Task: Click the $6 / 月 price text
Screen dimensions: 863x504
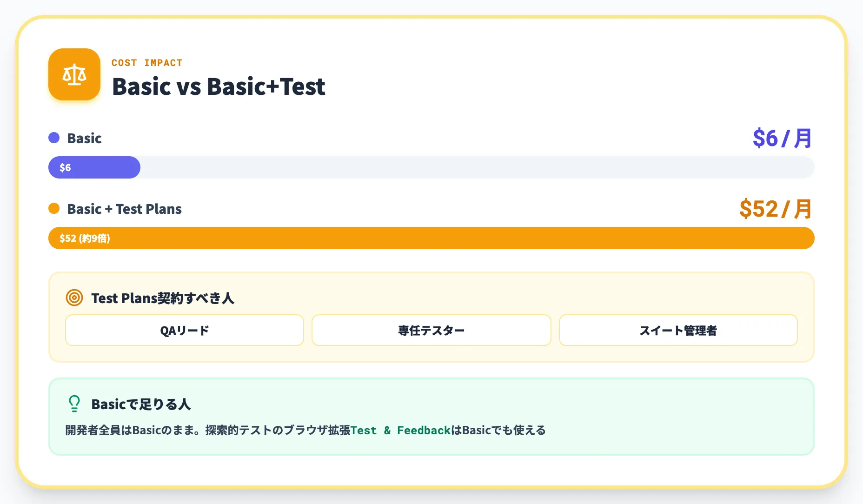Action: [783, 138]
